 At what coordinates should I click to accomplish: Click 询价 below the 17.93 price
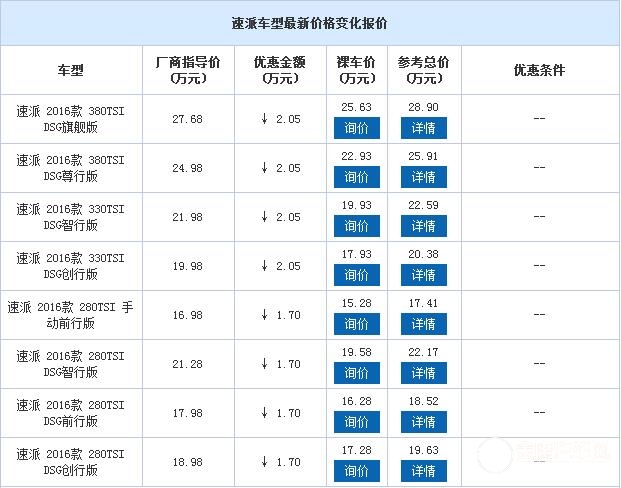357,275
